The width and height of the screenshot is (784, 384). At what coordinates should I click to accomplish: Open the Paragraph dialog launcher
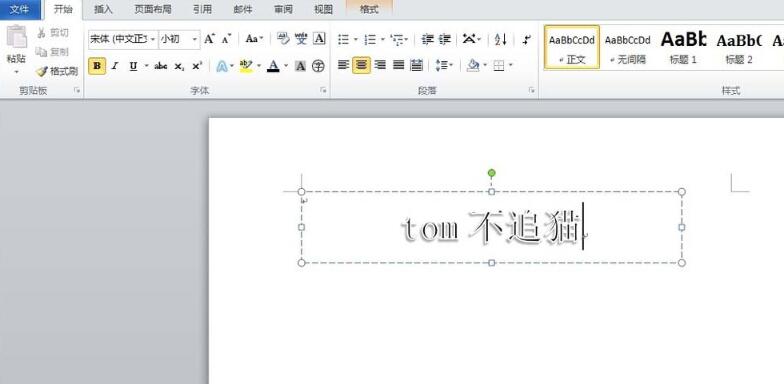tap(532, 90)
